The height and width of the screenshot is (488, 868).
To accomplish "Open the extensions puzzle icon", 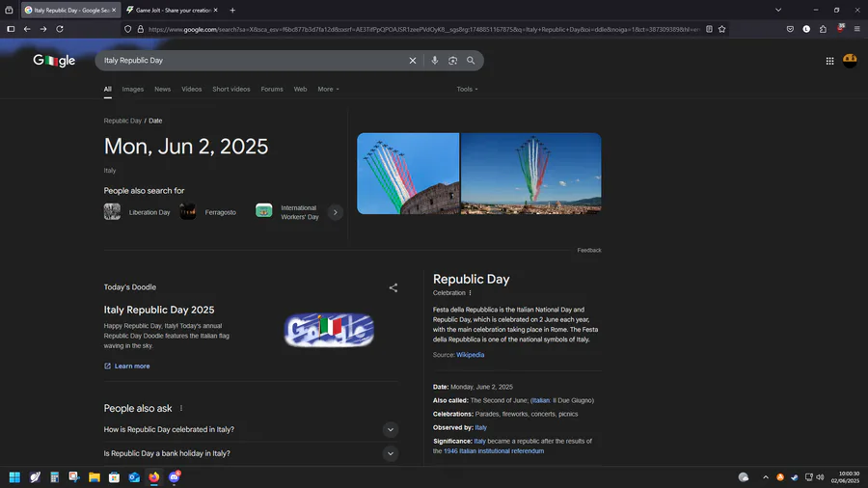I will point(824,29).
